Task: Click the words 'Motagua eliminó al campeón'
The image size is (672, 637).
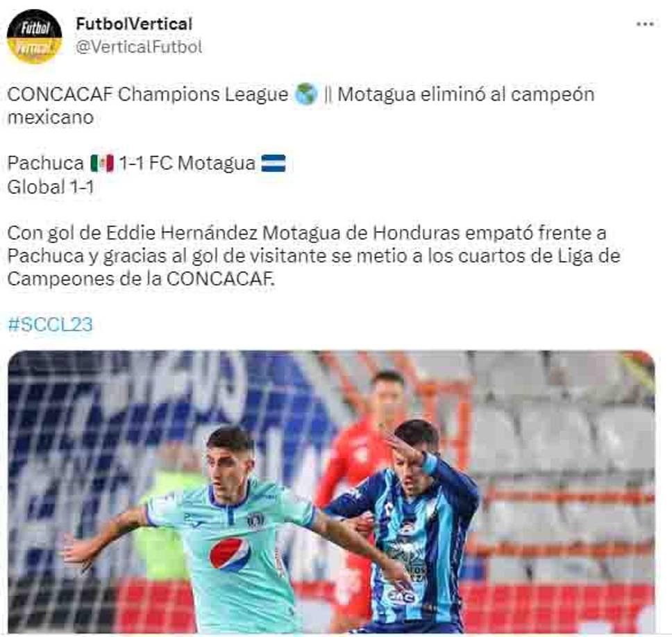Action: pyautogui.click(x=467, y=94)
